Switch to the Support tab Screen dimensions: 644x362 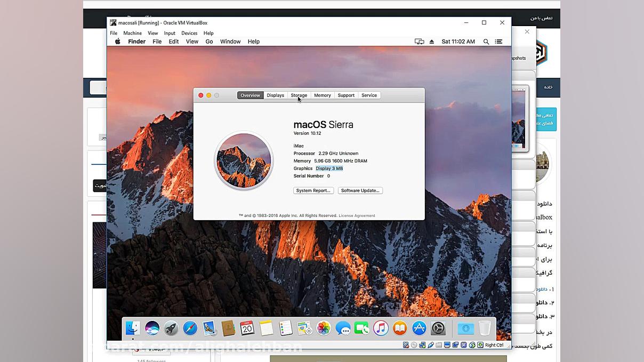[x=346, y=95]
